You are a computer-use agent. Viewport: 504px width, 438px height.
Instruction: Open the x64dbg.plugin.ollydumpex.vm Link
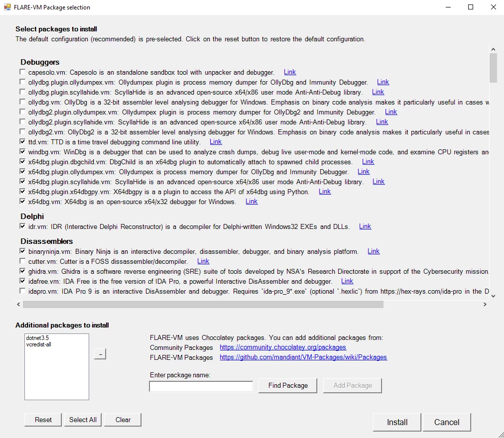(x=364, y=172)
